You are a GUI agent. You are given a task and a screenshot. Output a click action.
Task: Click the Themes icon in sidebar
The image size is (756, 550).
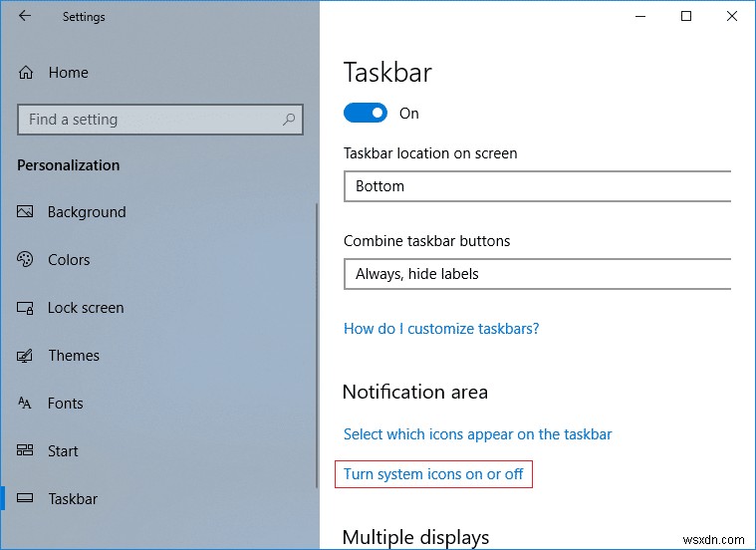click(26, 356)
